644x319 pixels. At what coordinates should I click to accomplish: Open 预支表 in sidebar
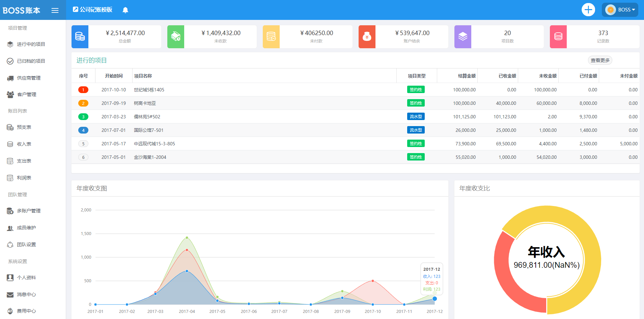pyautogui.click(x=24, y=127)
